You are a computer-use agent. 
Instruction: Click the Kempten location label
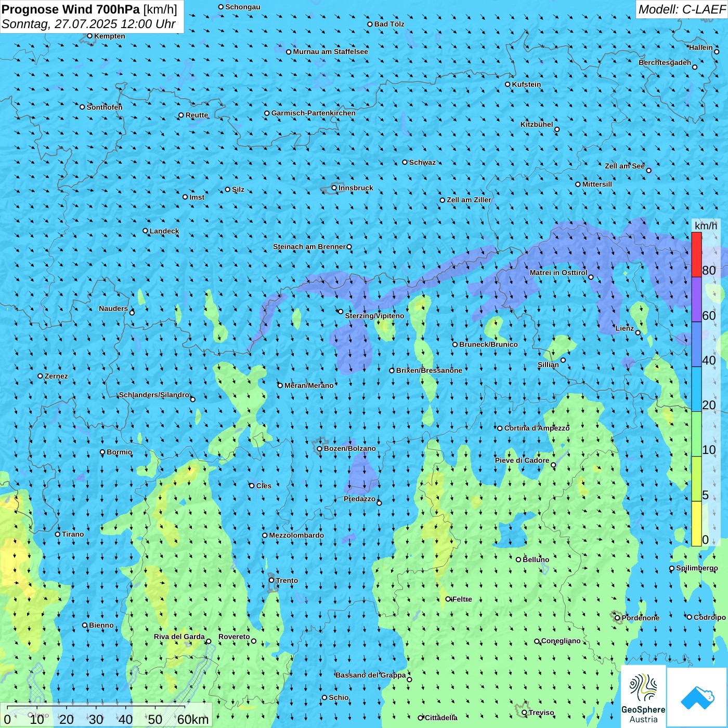click(x=110, y=36)
